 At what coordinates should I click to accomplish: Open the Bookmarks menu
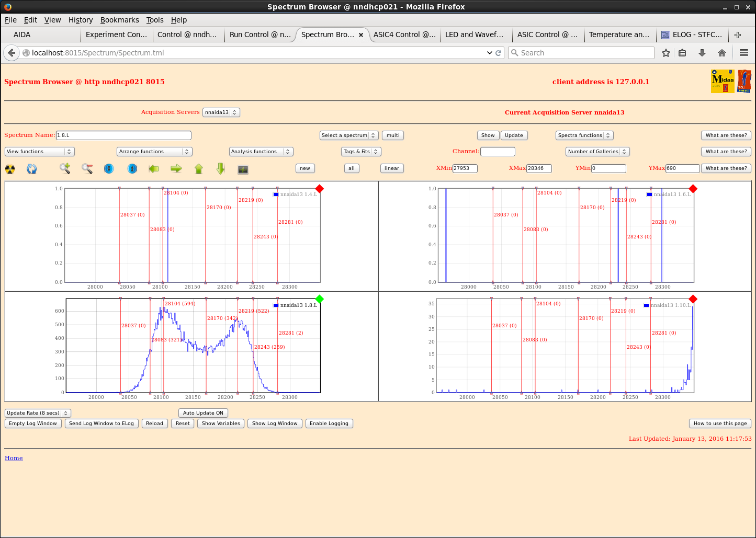coord(120,20)
